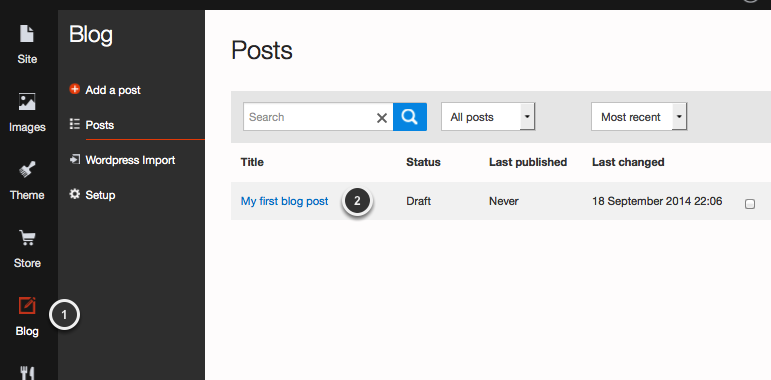This screenshot has height=380, width=771.
Task: Click the Store label in navigation
Action: click(27, 263)
